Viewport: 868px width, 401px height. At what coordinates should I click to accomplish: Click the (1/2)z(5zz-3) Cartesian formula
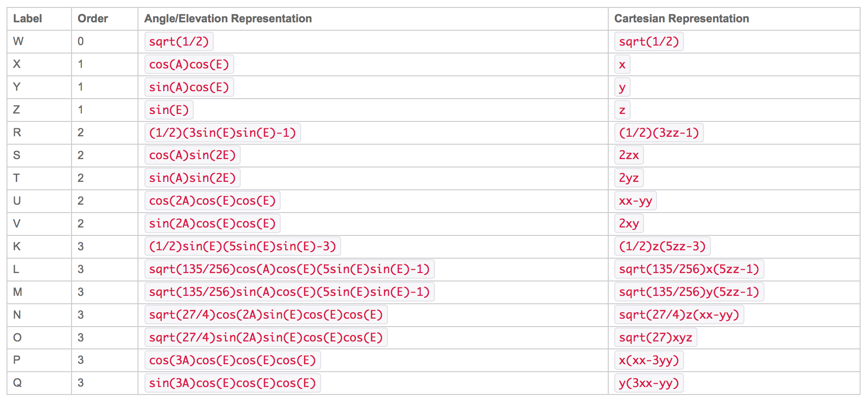[662, 246]
